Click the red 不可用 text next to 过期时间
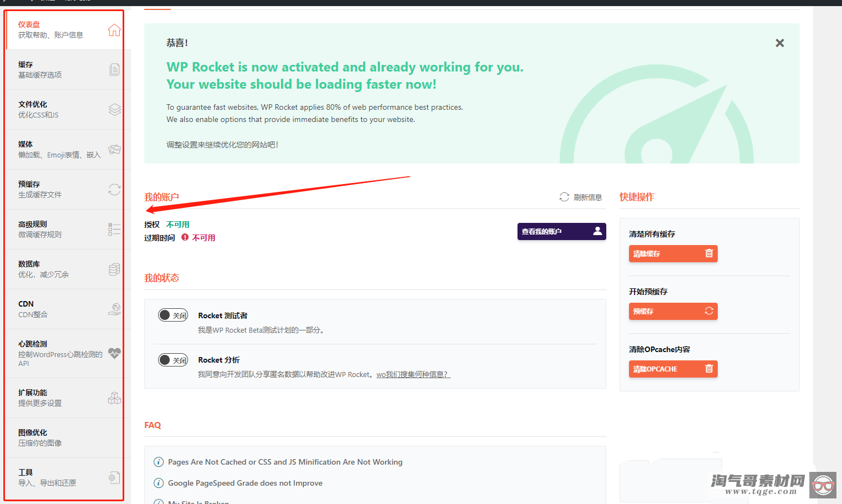The height and width of the screenshot is (504, 842). coord(204,238)
